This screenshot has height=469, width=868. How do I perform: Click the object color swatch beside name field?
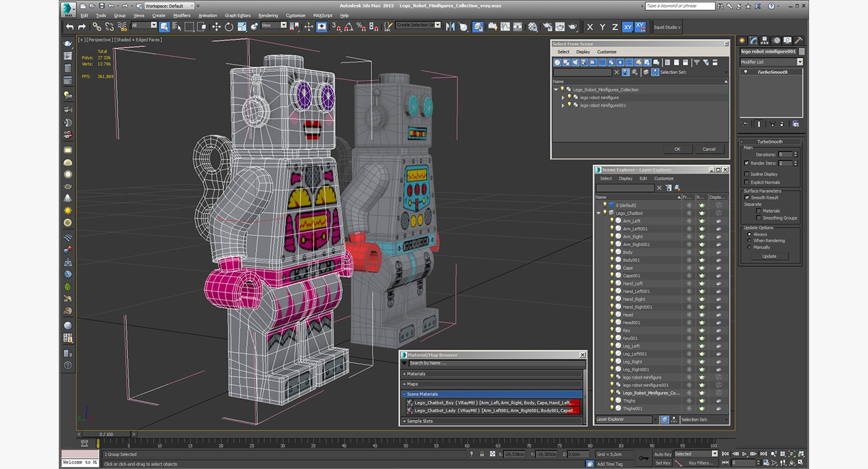click(x=802, y=52)
